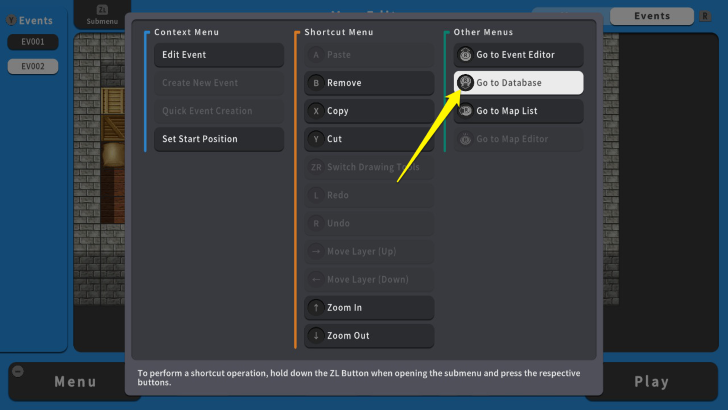The height and width of the screenshot is (410, 728).
Task: Select event EV002 in Events list
Action: click(x=33, y=67)
